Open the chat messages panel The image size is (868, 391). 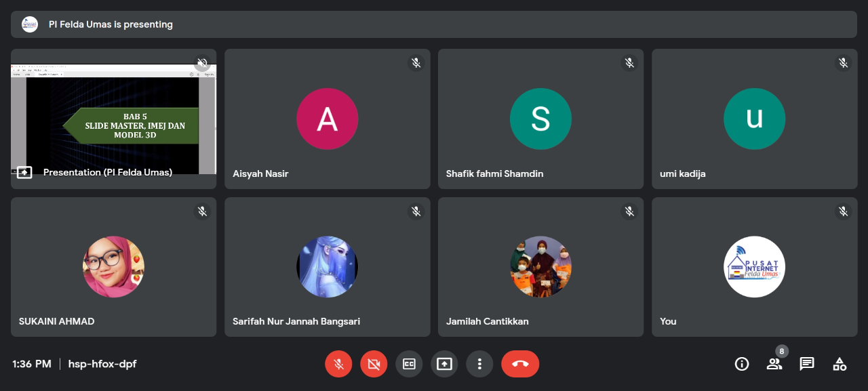(807, 364)
